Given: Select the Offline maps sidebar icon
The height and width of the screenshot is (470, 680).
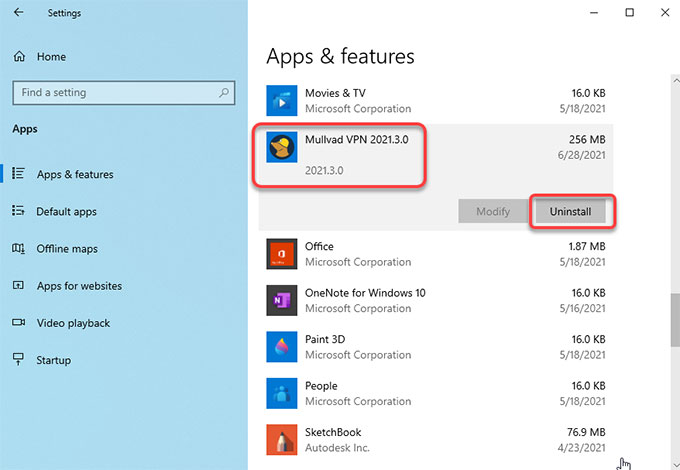Looking at the screenshot, I should [x=18, y=248].
